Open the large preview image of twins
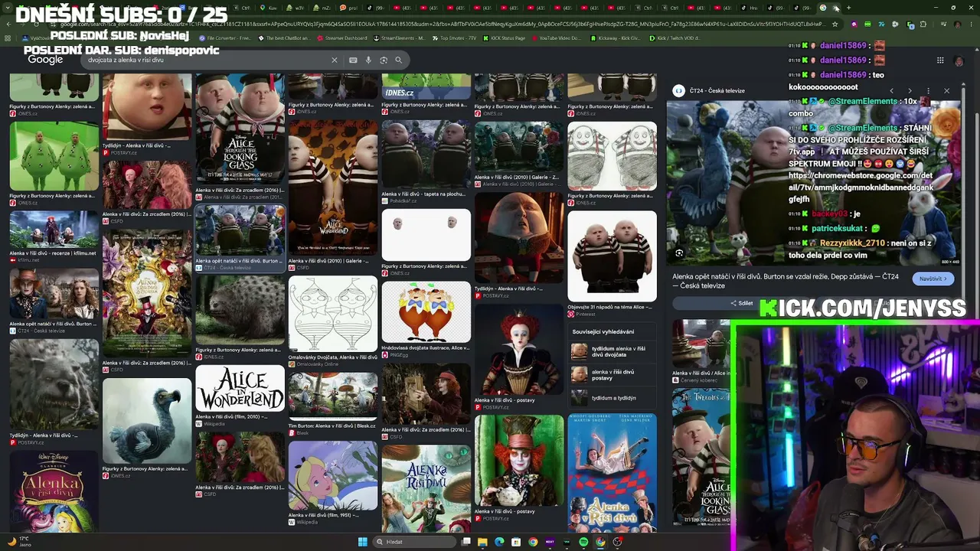The width and height of the screenshot is (980, 551). click(813, 184)
